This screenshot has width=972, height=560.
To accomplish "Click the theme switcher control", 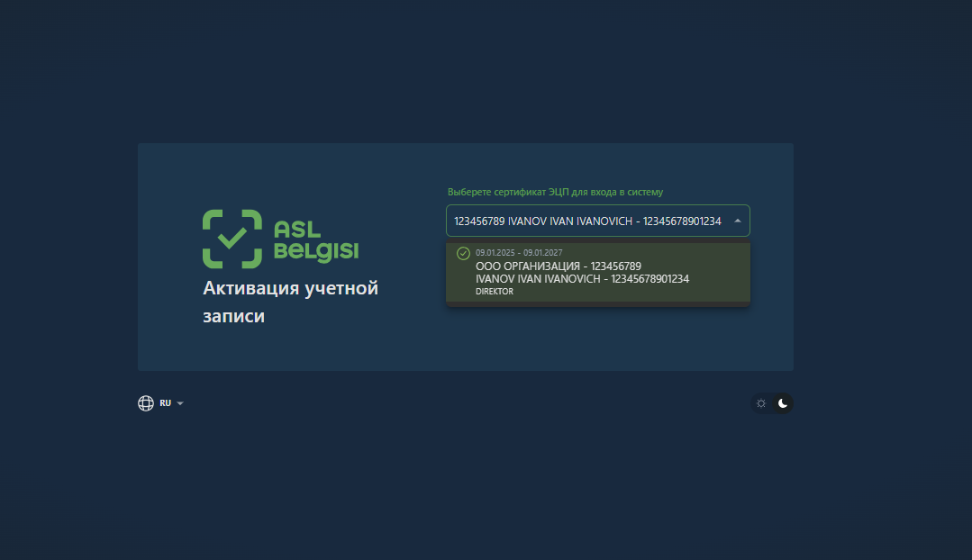I will (x=772, y=403).
